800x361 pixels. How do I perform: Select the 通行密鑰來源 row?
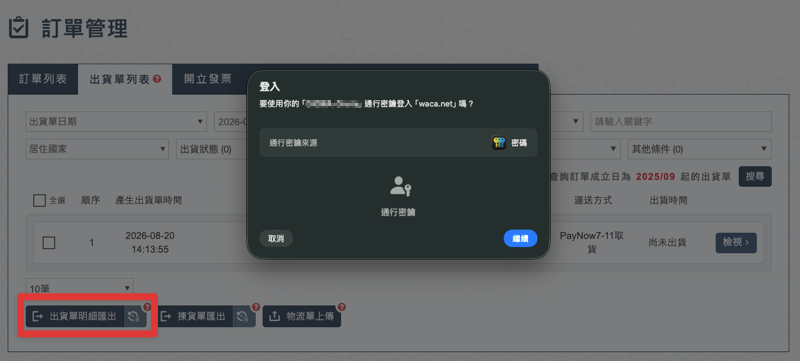pos(398,143)
